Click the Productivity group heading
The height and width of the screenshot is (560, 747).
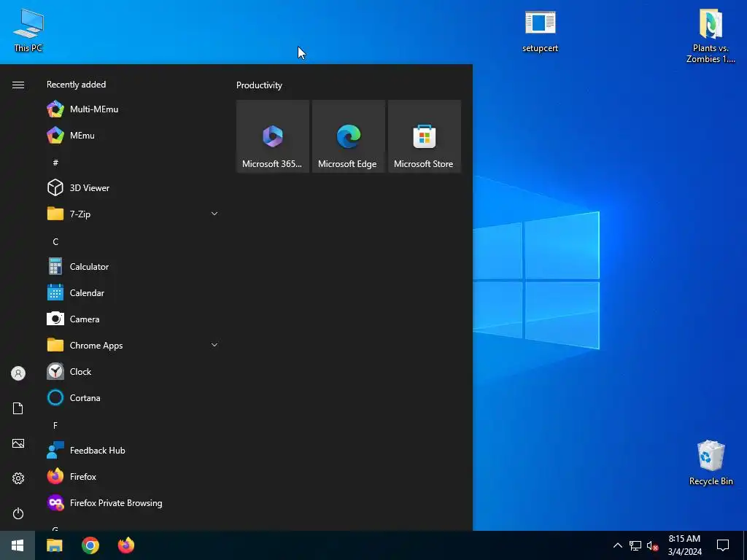click(259, 85)
